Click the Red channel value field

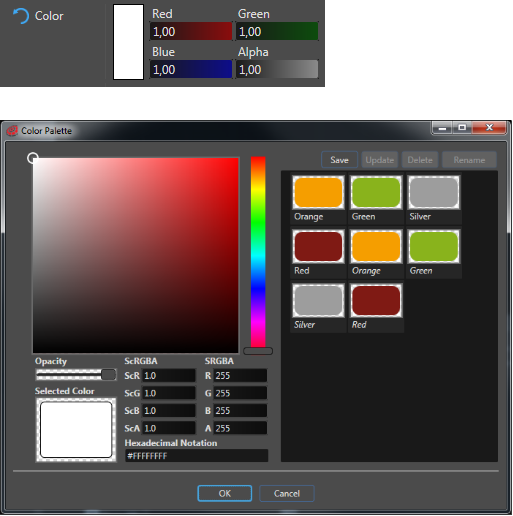tap(191, 32)
